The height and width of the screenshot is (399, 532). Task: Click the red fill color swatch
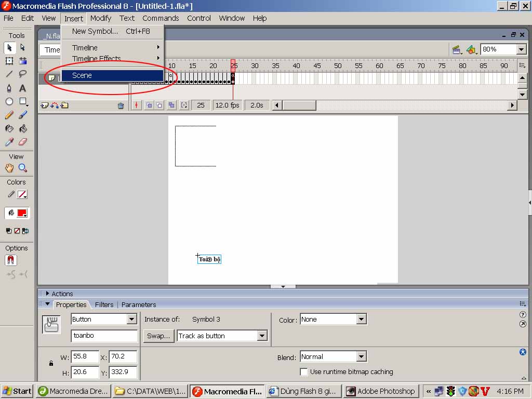(22, 212)
